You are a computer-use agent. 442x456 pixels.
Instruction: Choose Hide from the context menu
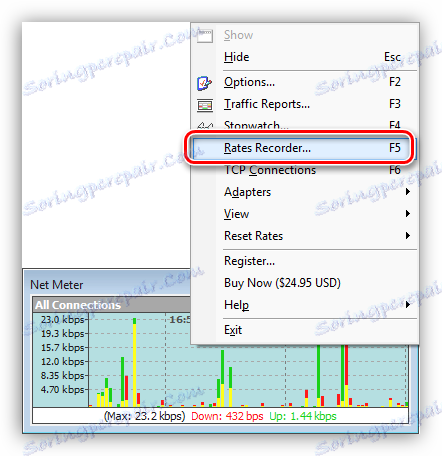coord(304,57)
